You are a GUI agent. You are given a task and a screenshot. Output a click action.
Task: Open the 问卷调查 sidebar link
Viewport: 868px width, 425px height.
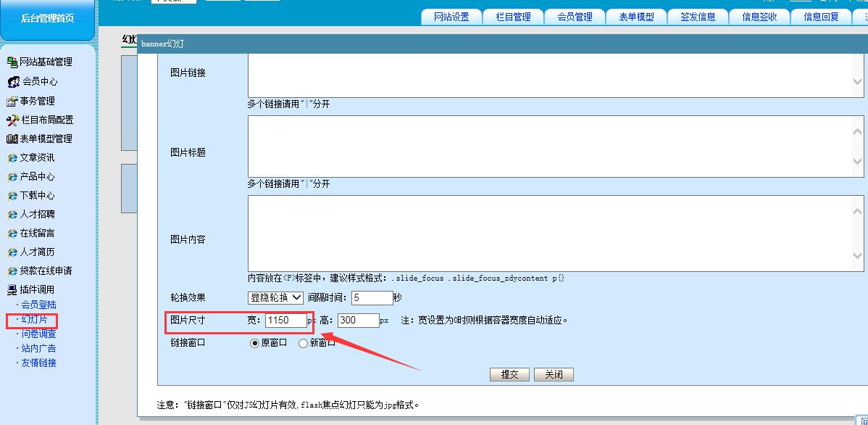click(38, 334)
